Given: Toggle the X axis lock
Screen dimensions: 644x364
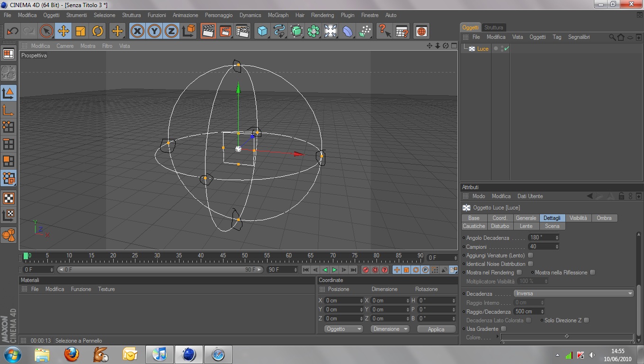Looking at the screenshot, I should [x=137, y=31].
